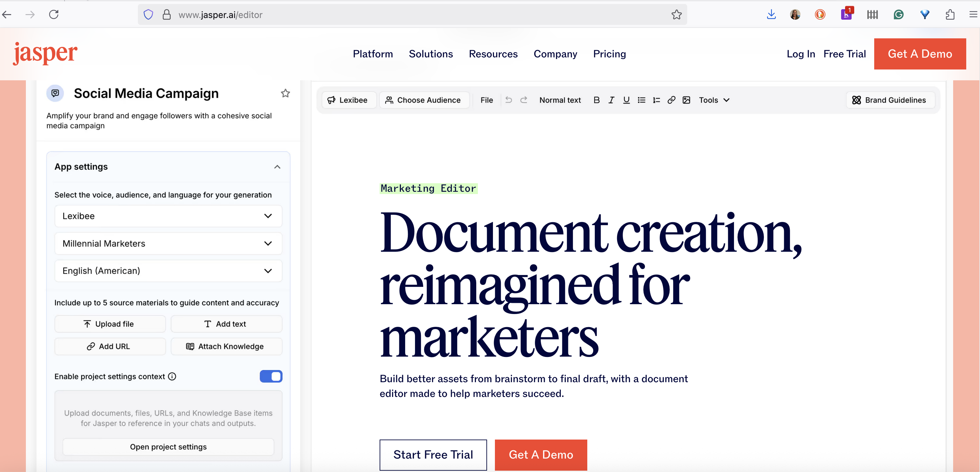Screen dimensions: 980x472
Task: Open the profile avatar in browser toolbar
Action: coord(795,15)
